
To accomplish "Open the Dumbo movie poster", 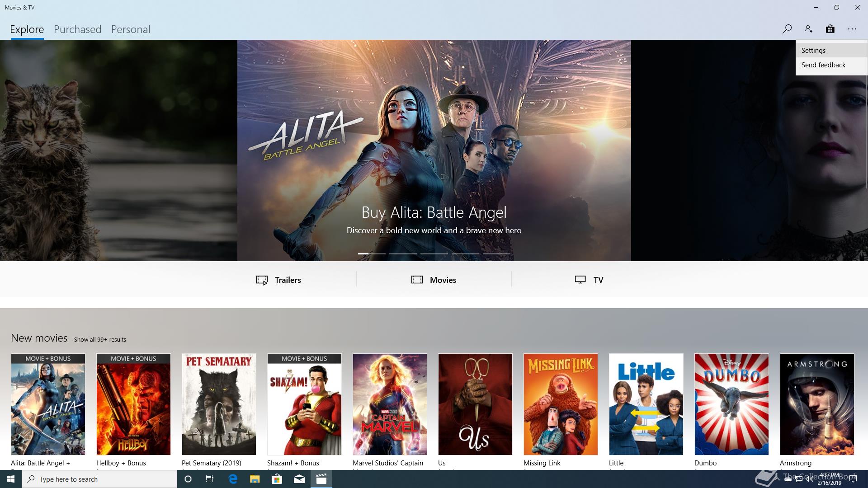I will [731, 404].
